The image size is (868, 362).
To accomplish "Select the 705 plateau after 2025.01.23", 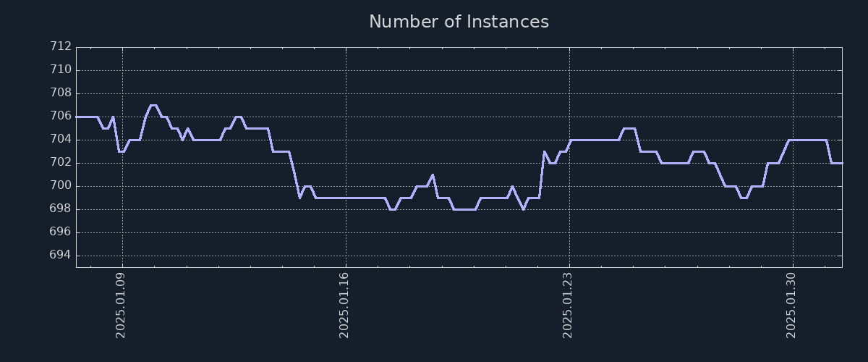I will [x=629, y=128].
